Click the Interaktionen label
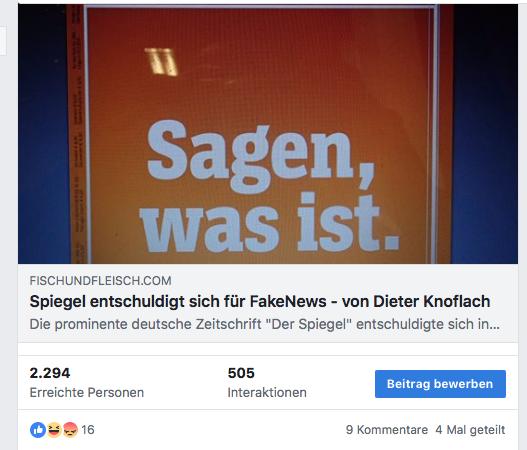The height and width of the screenshot is (450, 527). pyautogui.click(x=267, y=393)
